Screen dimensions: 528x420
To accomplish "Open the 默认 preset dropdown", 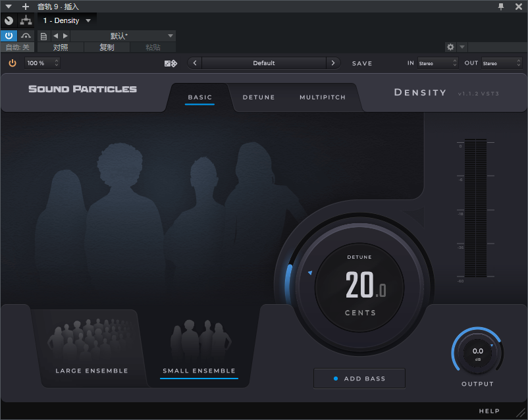I will [x=123, y=36].
